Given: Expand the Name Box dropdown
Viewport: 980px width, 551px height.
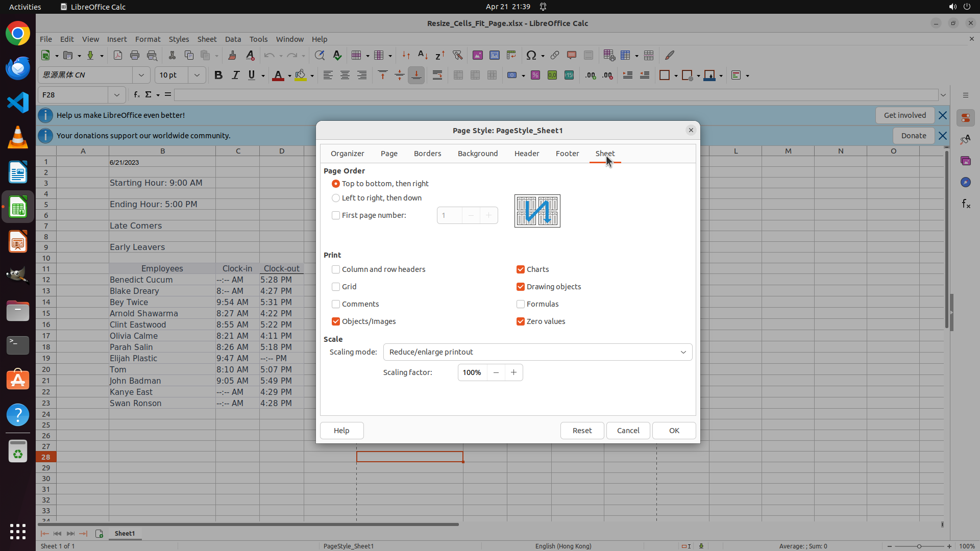Looking at the screenshot, I should (117, 95).
